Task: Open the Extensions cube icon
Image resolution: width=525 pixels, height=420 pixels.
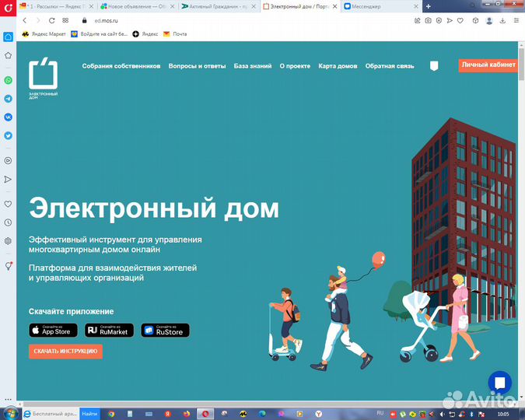Action: 475,20
